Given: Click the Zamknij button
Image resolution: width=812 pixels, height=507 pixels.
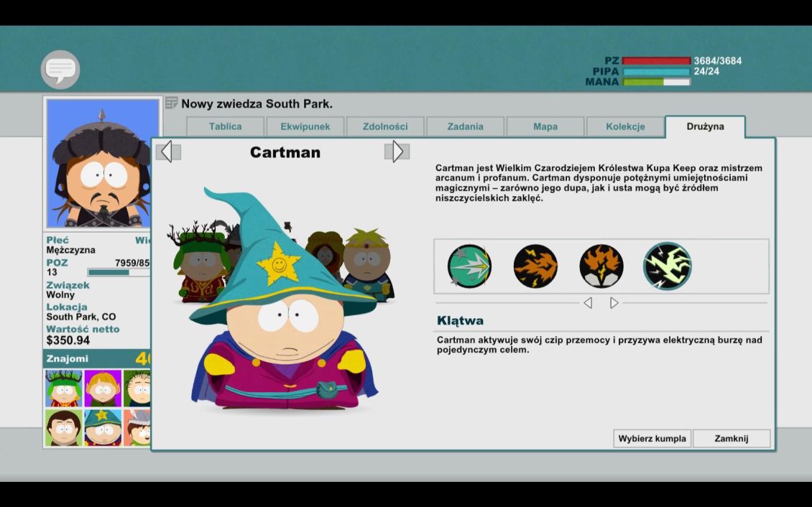Looking at the screenshot, I should 732,438.
